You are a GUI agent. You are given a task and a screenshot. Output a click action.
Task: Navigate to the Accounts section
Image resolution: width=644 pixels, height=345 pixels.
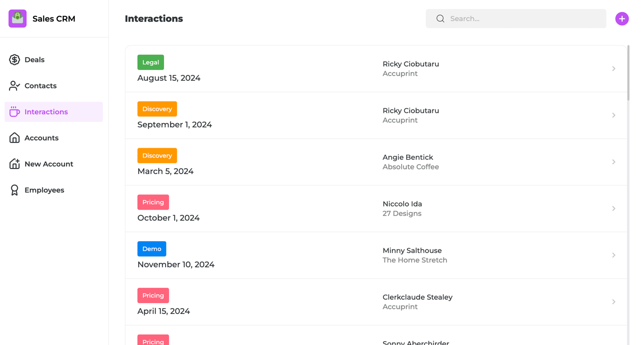coord(41,138)
